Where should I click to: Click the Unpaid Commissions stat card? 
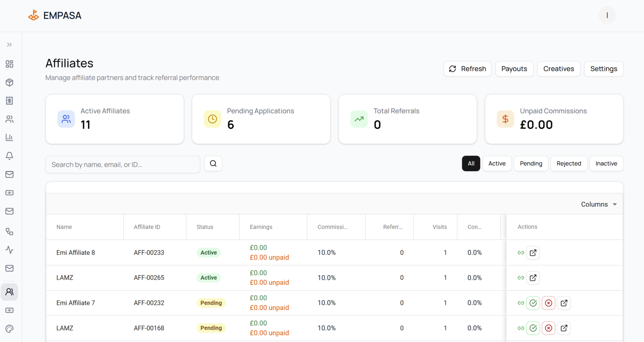click(554, 119)
